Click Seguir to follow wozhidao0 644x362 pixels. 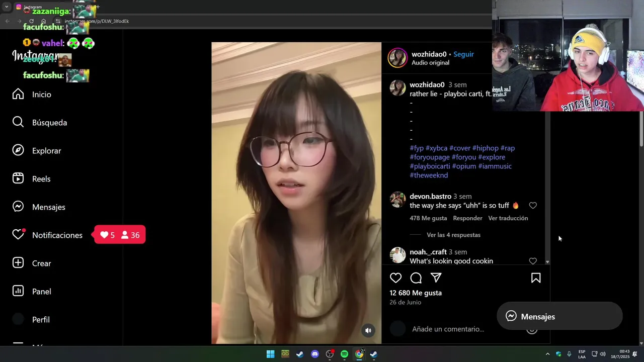463,54
